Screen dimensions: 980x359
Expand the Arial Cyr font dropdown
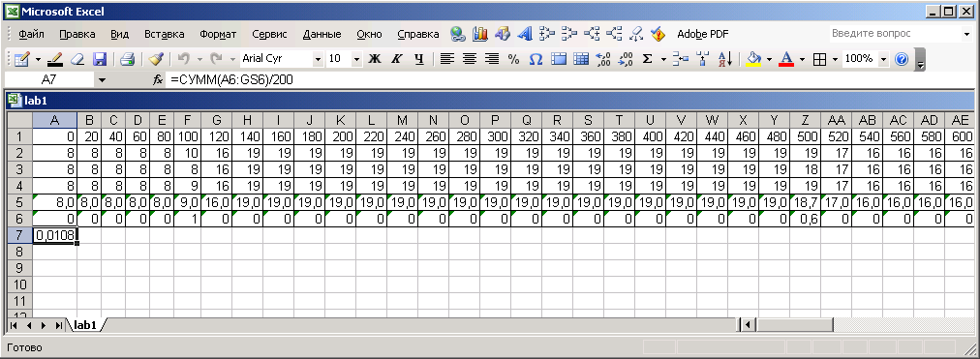click(319, 59)
